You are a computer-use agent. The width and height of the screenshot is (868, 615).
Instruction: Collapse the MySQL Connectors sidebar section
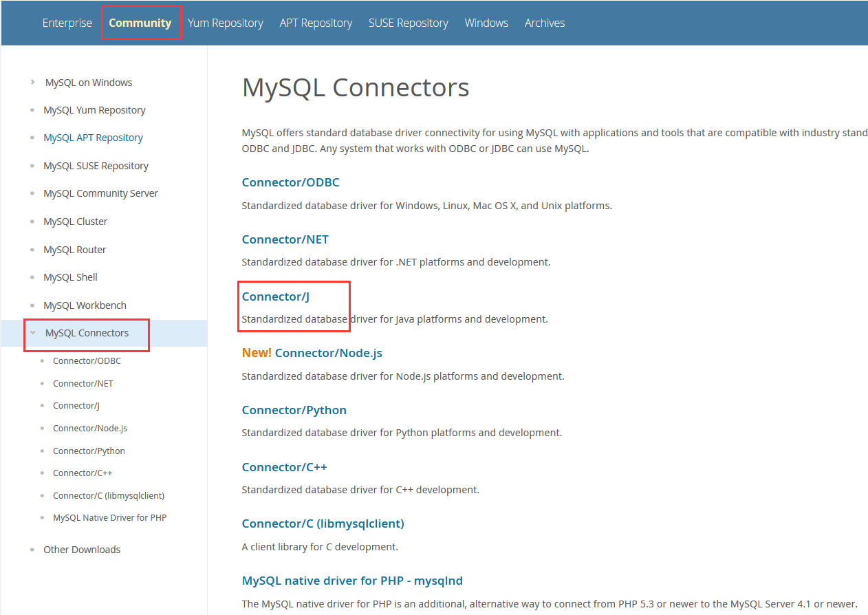(86, 332)
